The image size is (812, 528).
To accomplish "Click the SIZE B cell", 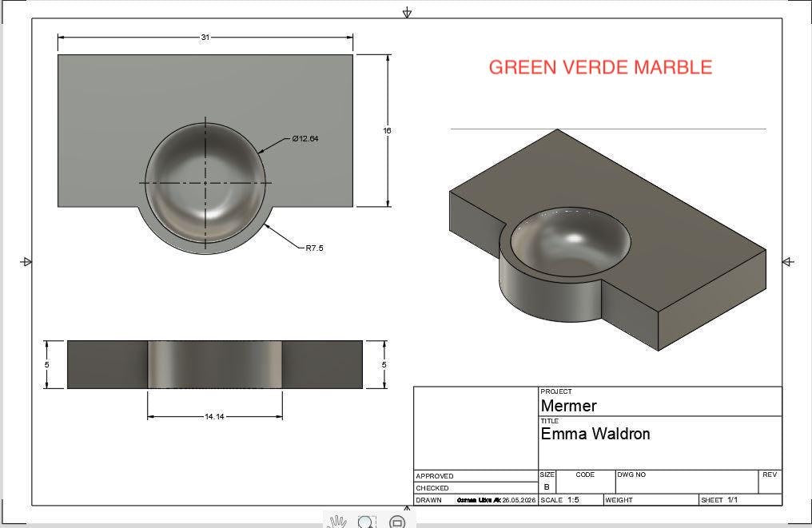I will [547, 482].
